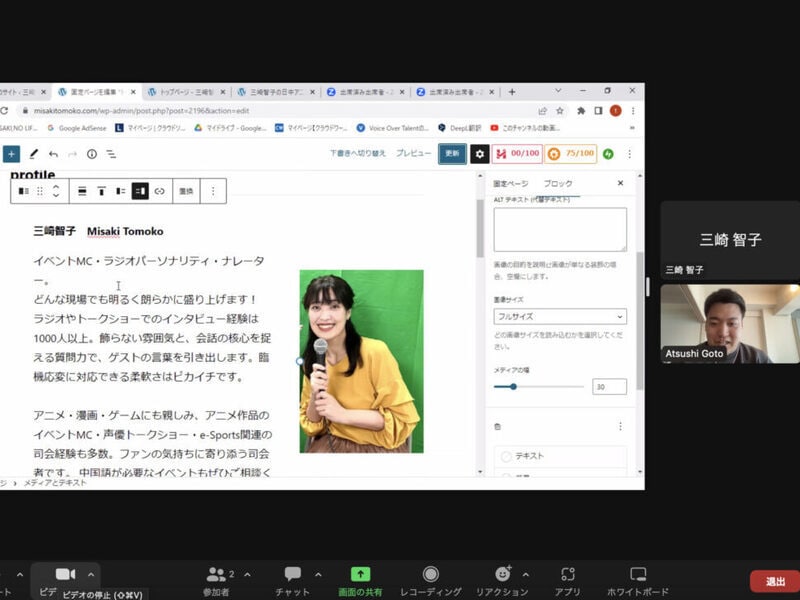Open the editor options three-dot menu
Image resolution: width=800 pixels, height=600 pixels.
coord(630,154)
